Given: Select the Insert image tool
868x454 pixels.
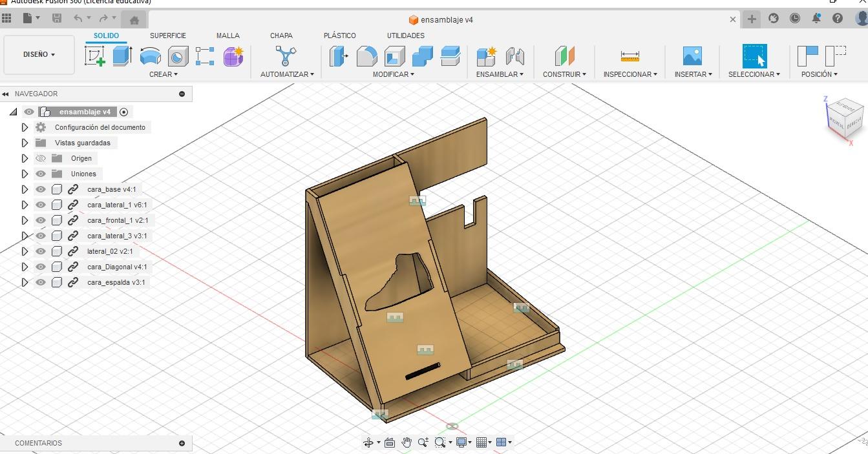Looking at the screenshot, I should 692,56.
